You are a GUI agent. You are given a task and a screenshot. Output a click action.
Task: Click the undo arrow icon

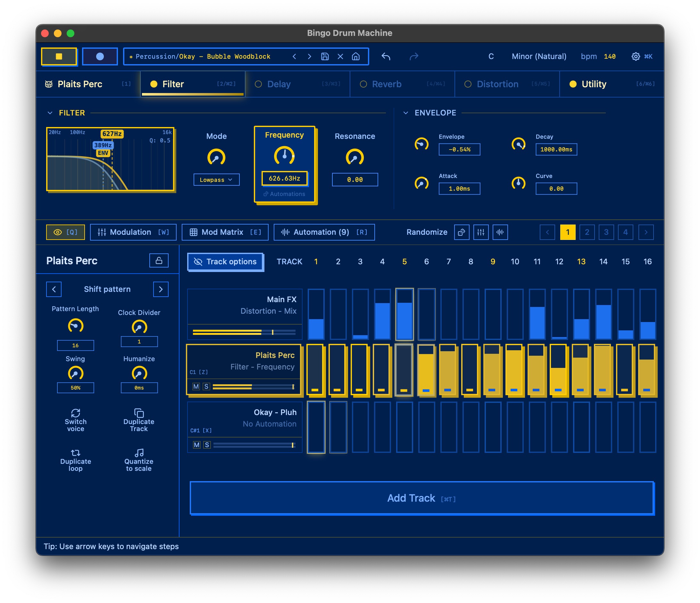(386, 56)
